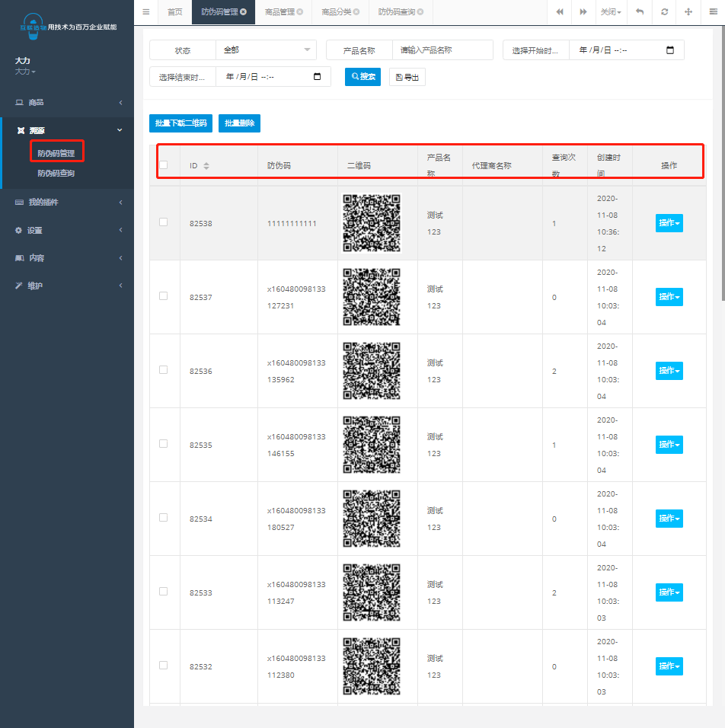
Task: Expand the 我的插件 sidebar menu
Action: (x=67, y=202)
